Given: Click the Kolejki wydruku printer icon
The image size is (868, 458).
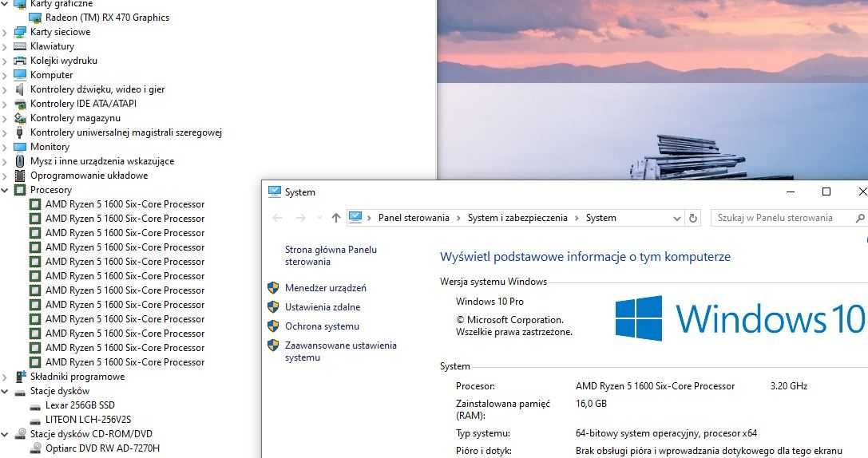Looking at the screenshot, I should (x=20, y=61).
